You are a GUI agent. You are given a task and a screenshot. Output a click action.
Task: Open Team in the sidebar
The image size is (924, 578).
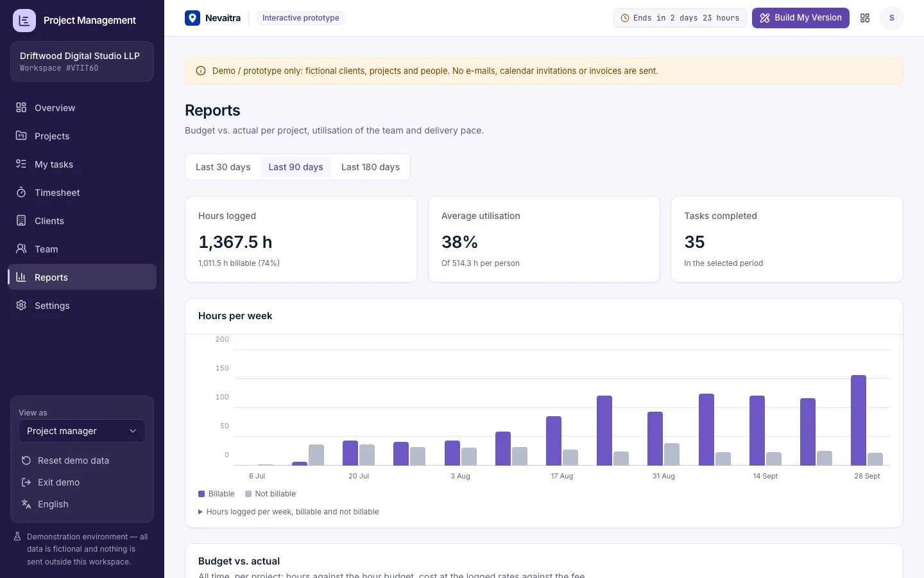tap(82, 249)
